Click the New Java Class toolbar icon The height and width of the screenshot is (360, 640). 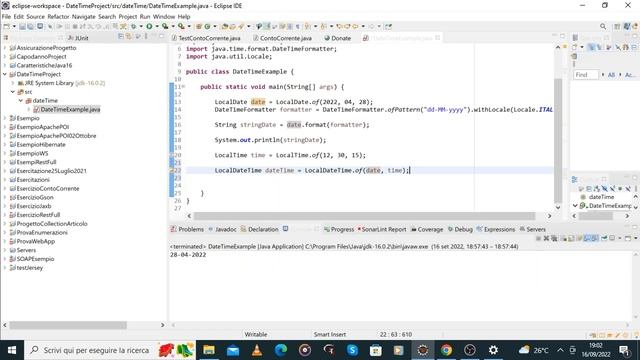[x=207, y=27]
